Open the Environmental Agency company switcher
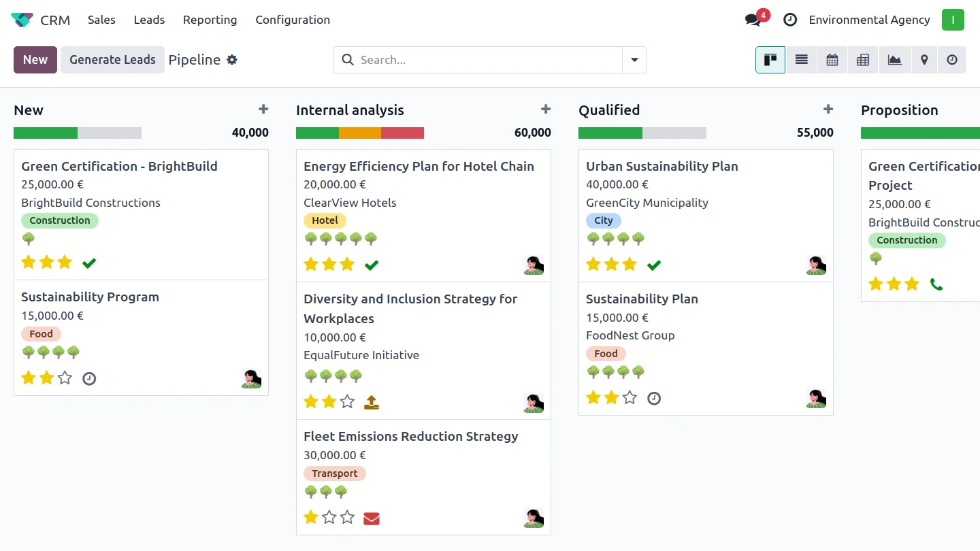This screenshot has height=551, width=980. [x=869, y=20]
